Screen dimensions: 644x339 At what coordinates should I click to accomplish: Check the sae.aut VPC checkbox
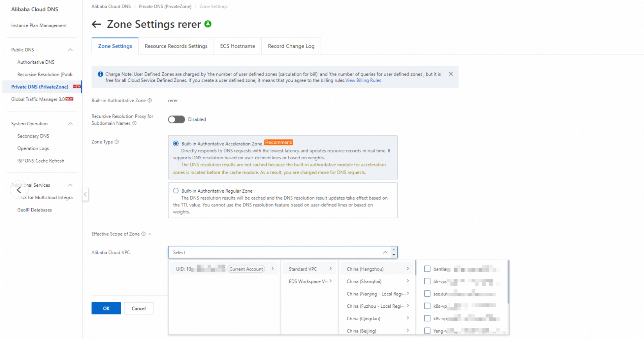click(427, 294)
